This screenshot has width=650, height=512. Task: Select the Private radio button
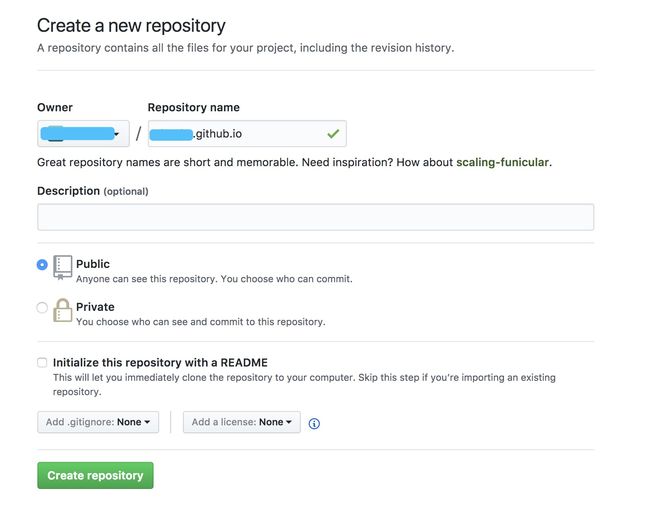[42, 308]
